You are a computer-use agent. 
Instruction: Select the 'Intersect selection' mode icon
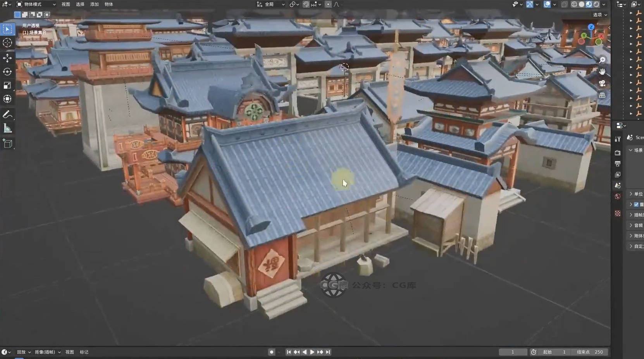click(x=47, y=15)
